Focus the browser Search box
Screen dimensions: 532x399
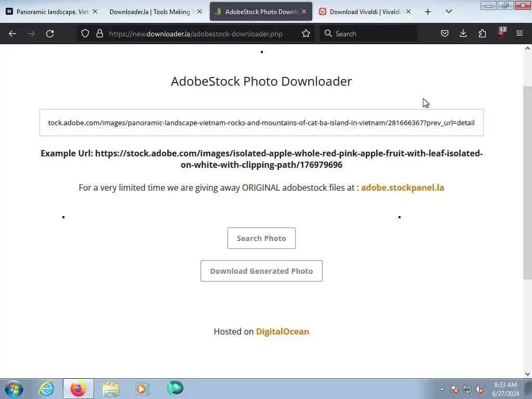(368, 34)
